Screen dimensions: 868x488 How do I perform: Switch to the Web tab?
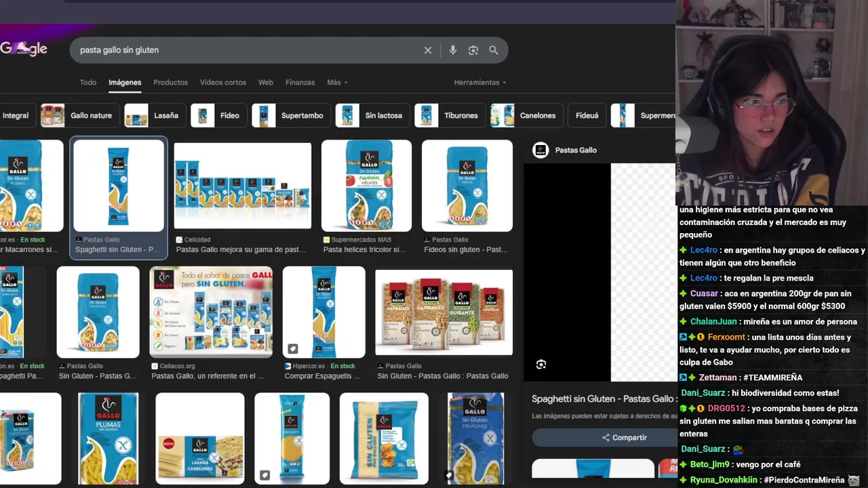266,83
